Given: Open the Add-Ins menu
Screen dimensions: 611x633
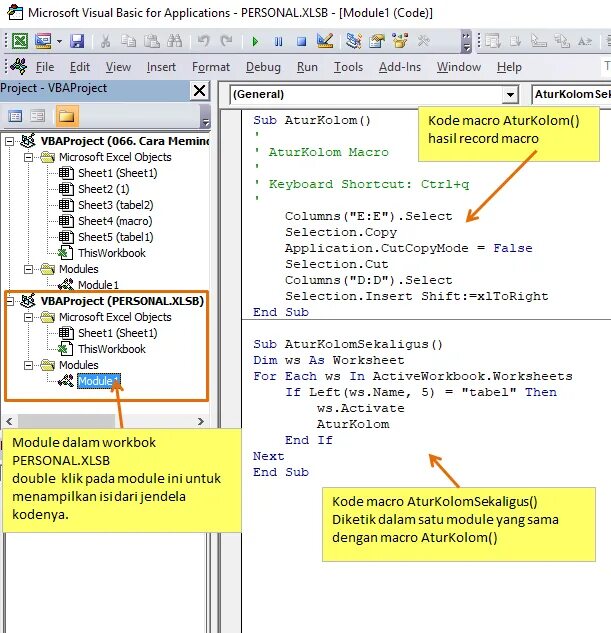Looking at the screenshot, I should coord(400,67).
